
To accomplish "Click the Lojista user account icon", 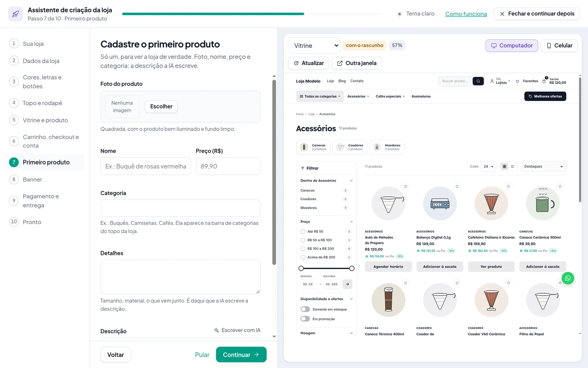I will (x=492, y=81).
